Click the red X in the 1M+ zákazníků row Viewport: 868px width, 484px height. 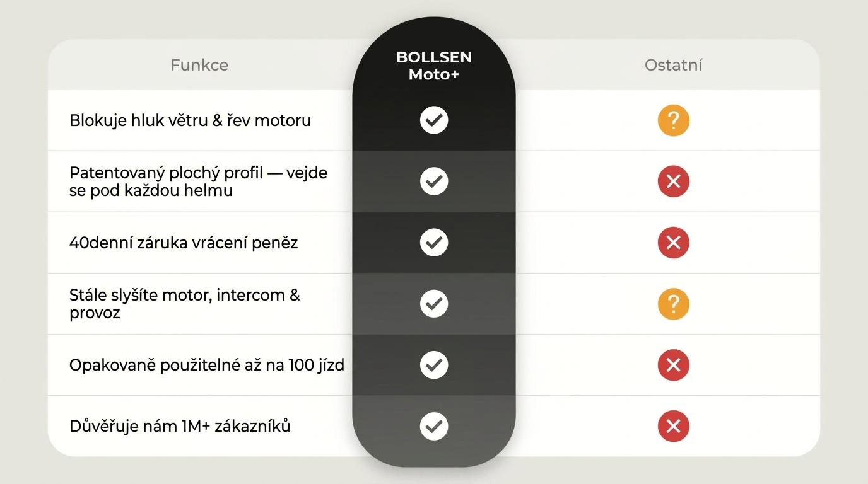coord(673,426)
